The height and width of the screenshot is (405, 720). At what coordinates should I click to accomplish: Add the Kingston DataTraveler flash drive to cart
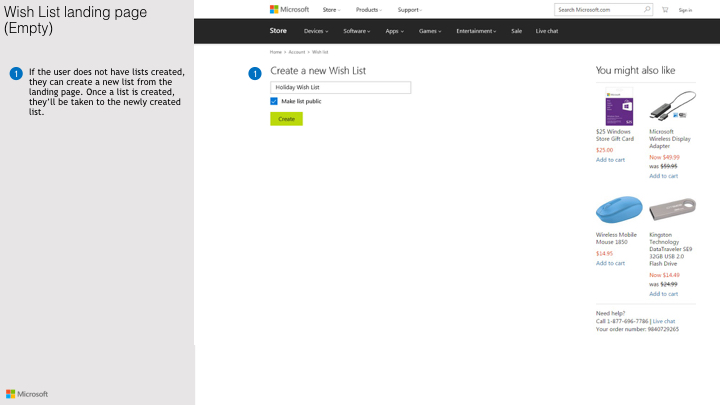(664, 294)
